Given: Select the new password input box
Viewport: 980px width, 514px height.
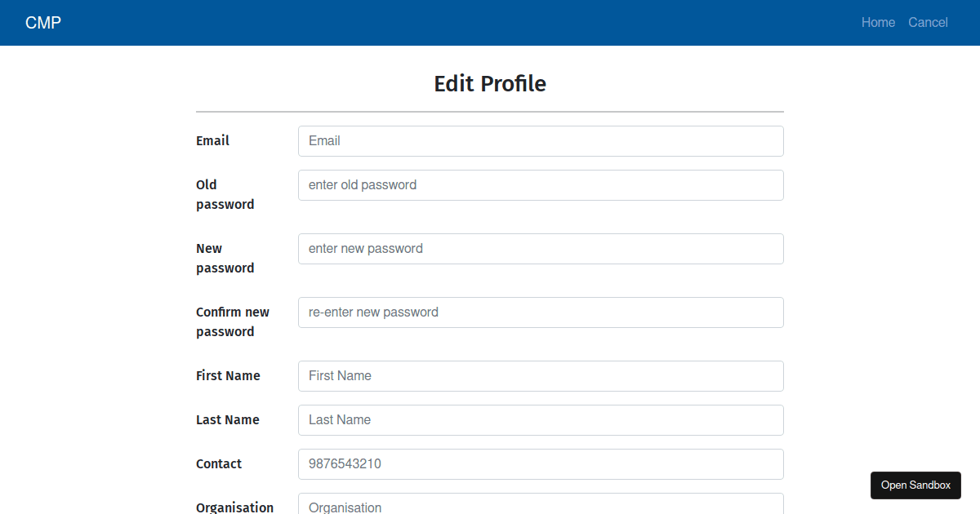Looking at the screenshot, I should click(541, 248).
